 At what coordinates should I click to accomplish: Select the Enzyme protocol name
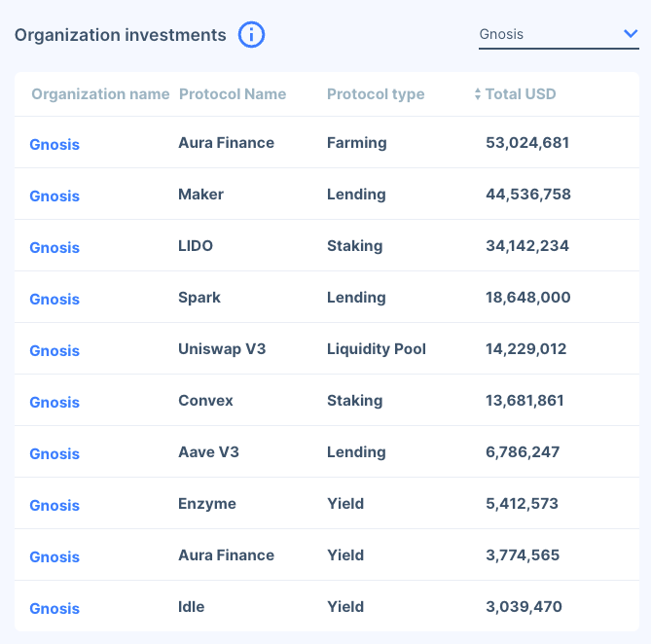[207, 504]
